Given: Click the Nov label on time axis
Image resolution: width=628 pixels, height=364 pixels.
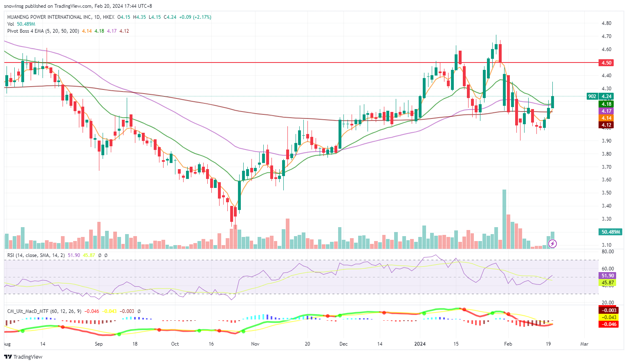Looking at the screenshot, I should pyautogui.click(x=256, y=344).
